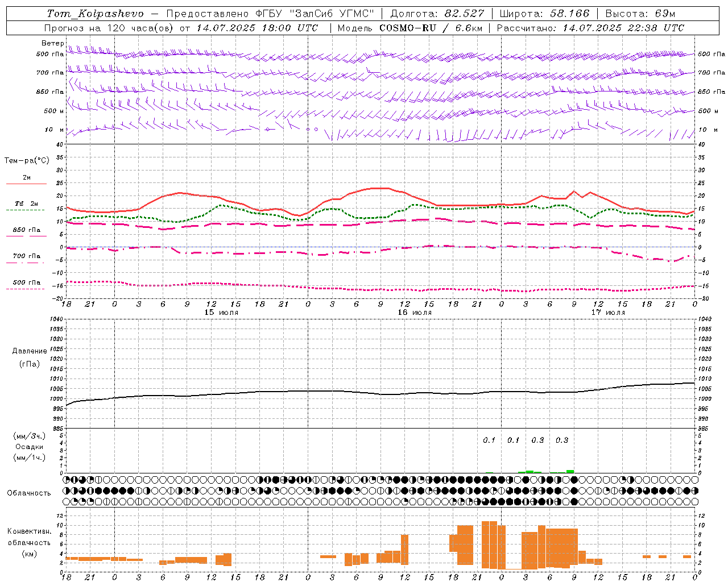Click the forecast header Прогноз на 120 часа(ов)
Screen dimensions: 728x582
(x=109, y=28)
